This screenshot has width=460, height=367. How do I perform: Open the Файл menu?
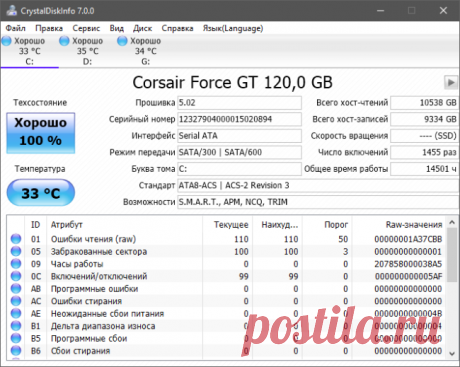click(15, 28)
